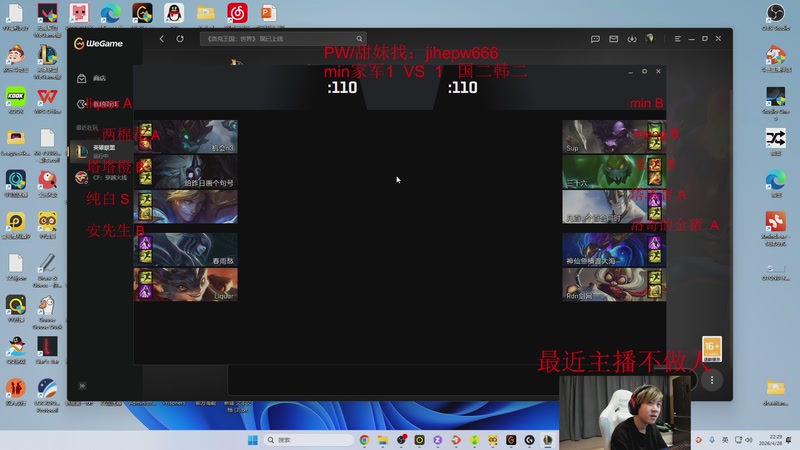Open WeGame hamburger main menu
Screen dimensions: 800x450
click(678, 39)
